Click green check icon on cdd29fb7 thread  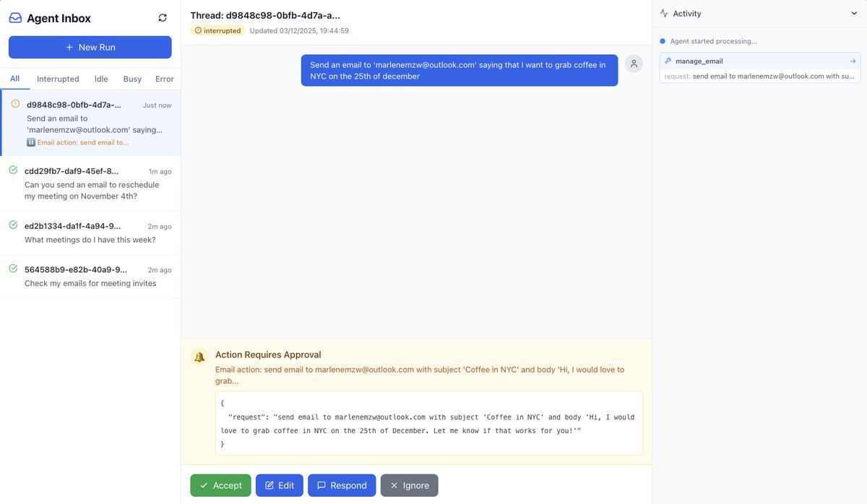pos(13,170)
